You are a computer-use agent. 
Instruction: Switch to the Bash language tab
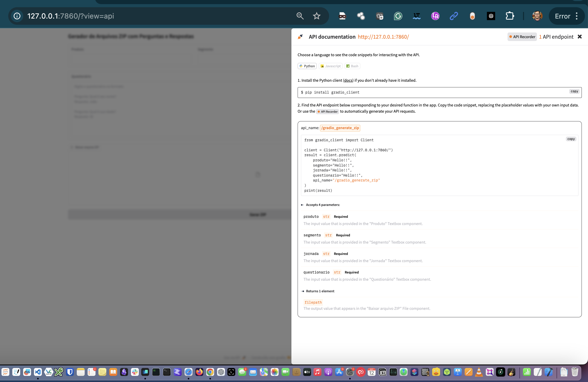[352, 66]
